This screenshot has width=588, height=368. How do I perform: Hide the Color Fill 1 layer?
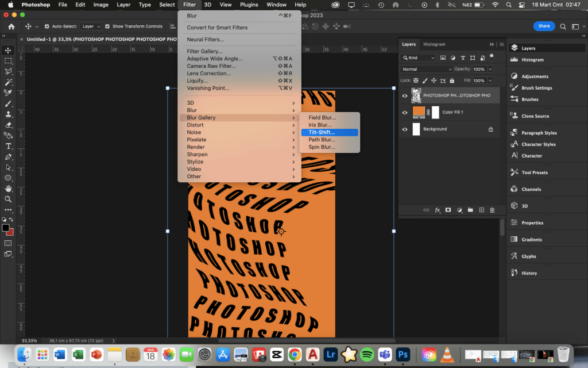click(405, 113)
